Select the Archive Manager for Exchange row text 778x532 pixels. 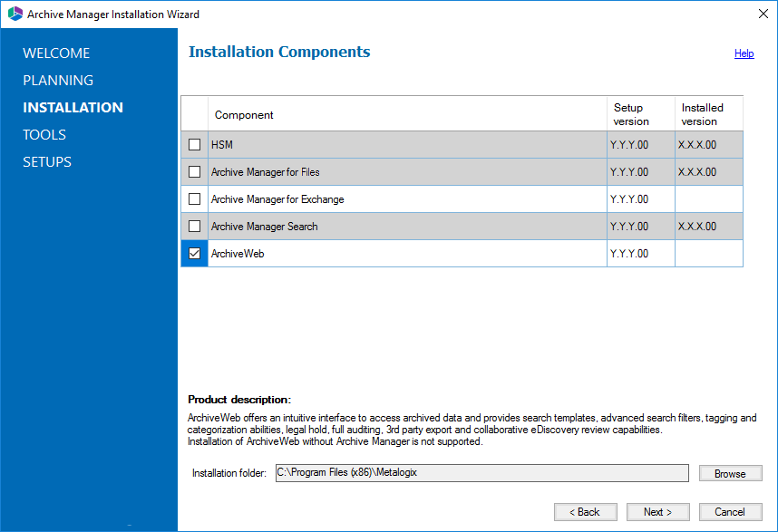click(277, 199)
